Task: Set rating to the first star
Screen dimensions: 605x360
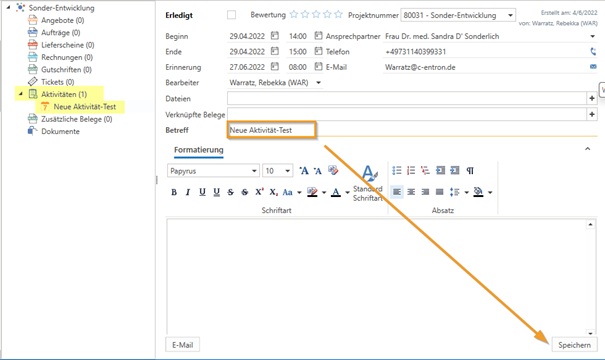Action: tap(294, 15)
